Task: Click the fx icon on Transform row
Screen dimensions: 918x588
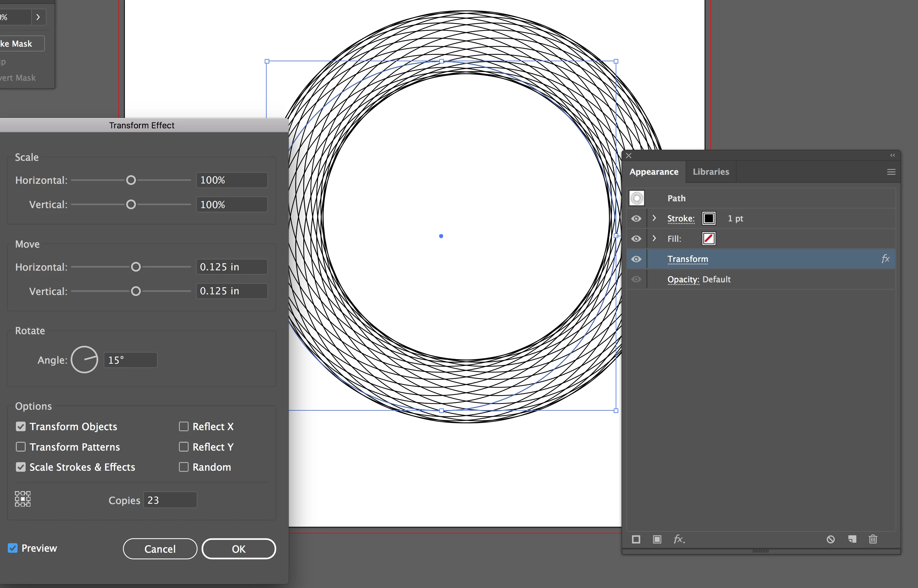Action: 885,259
